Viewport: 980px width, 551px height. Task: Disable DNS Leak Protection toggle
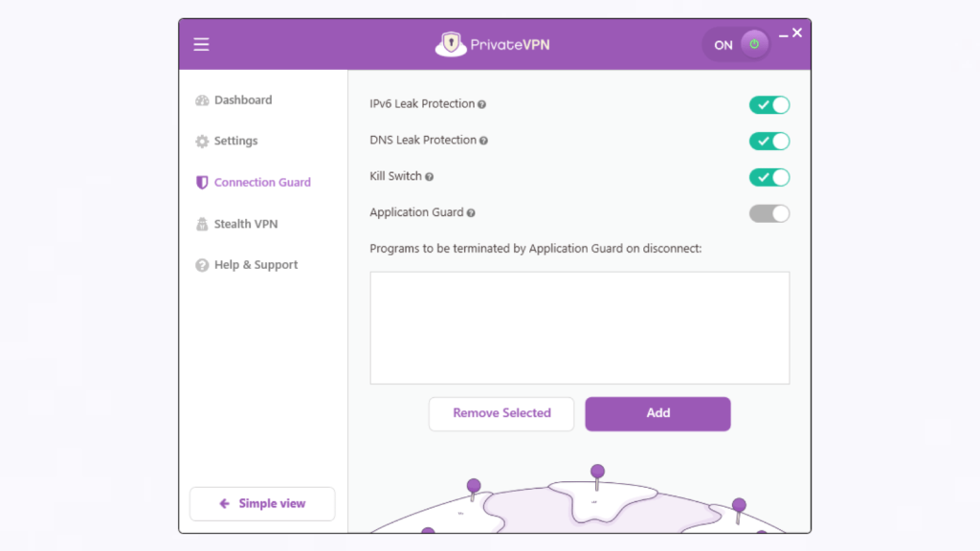tap(769, 142)
